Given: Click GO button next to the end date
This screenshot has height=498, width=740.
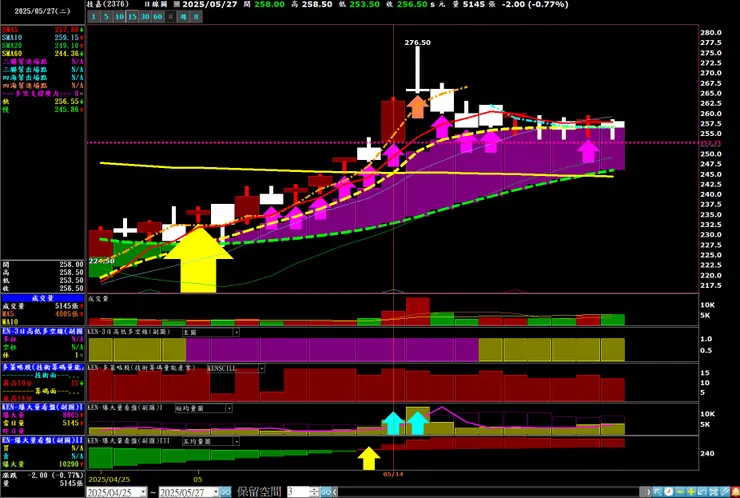Looking at the screenshot, I should click(x=226, y=492).
